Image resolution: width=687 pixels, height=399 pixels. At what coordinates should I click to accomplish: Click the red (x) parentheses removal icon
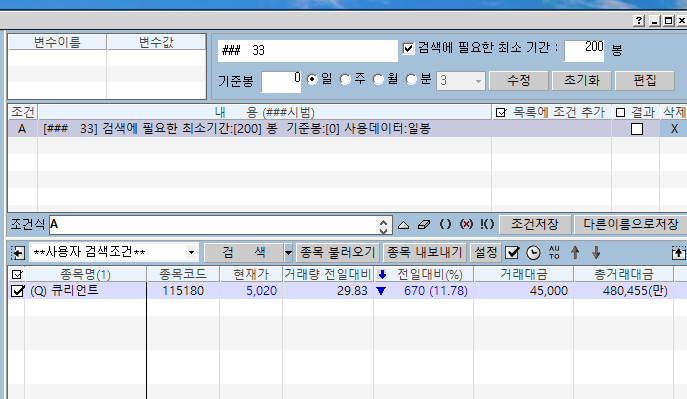[x=466, y=224]
